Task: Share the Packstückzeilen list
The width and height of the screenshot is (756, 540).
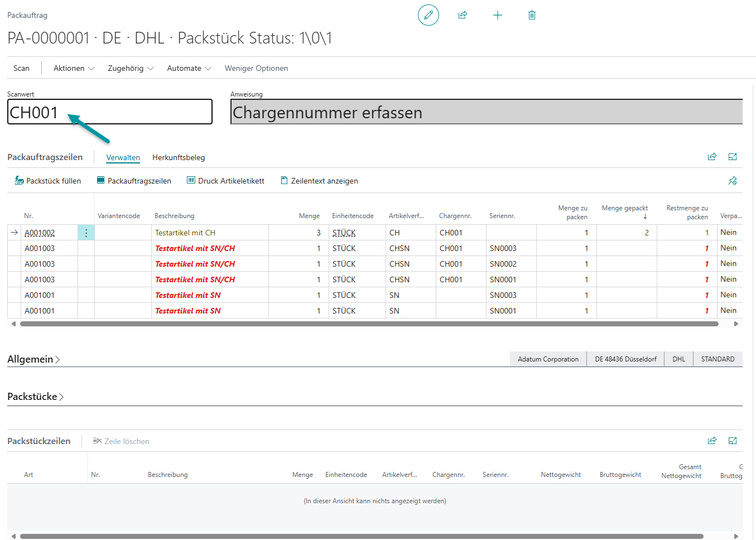Action: 712,441
